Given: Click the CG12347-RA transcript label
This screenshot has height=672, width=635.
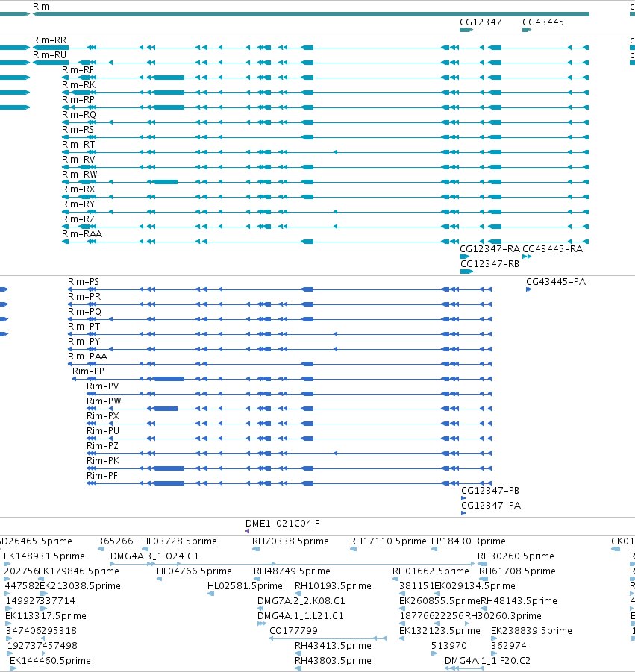Looking at the screenshot, I should coord(489,249).
